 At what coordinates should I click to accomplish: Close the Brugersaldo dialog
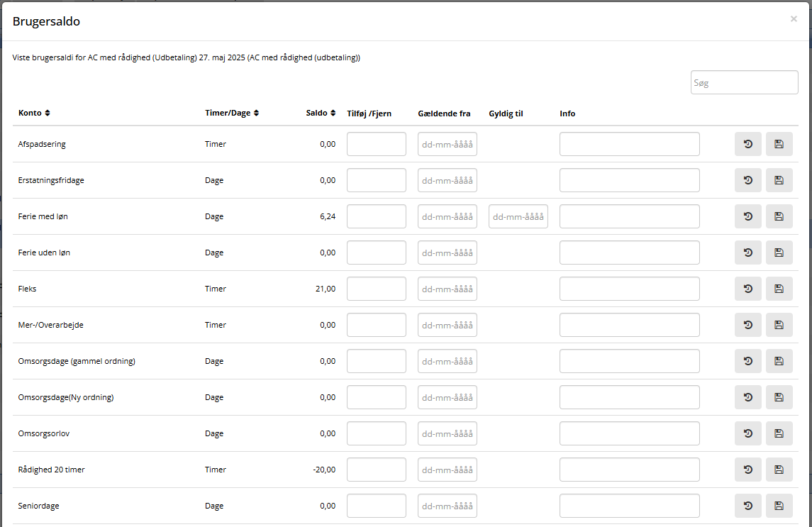point(794,19)
